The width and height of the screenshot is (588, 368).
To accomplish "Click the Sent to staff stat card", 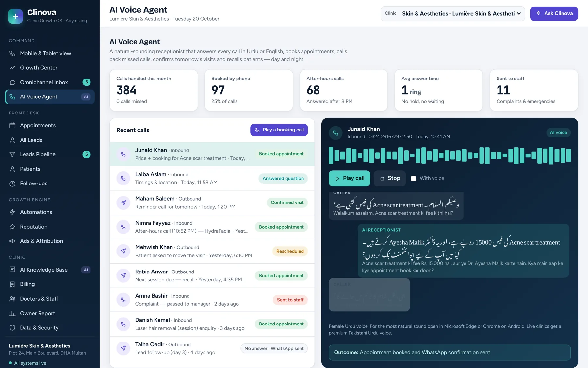I will [534, 90].
